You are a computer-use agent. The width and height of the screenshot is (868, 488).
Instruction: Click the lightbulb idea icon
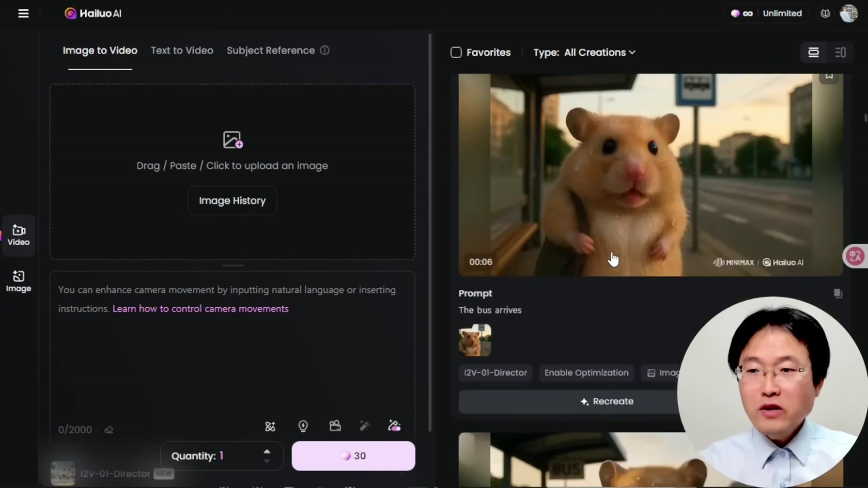[x=303, y=426]
